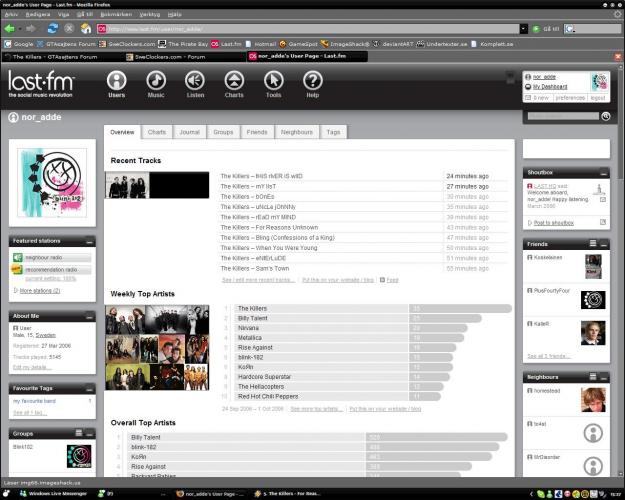Minimize the About Me panel

click(x=90, y=316)
